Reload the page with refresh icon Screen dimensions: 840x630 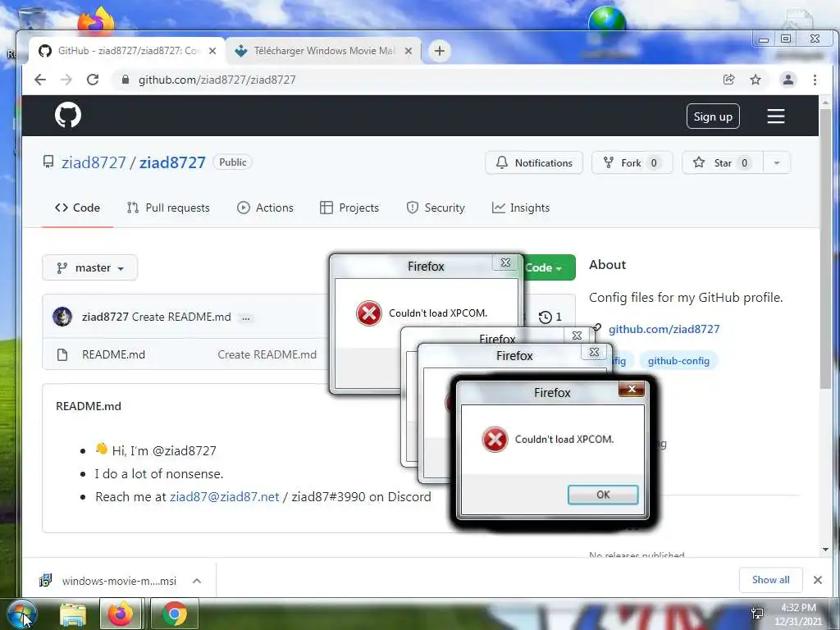pos(93,80)
